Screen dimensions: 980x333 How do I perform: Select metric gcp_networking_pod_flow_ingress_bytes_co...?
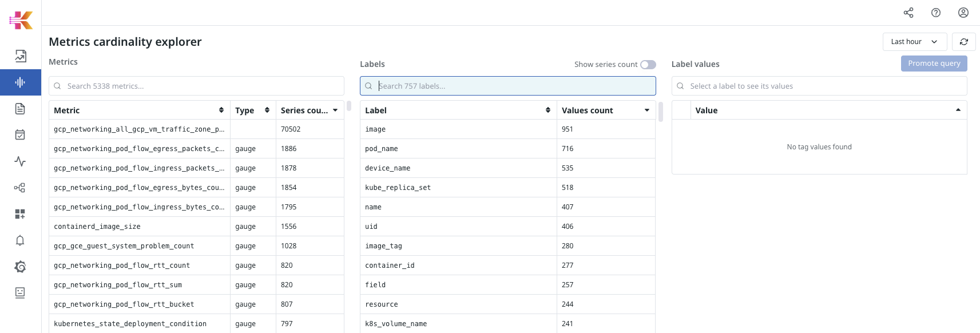(139, 207)
